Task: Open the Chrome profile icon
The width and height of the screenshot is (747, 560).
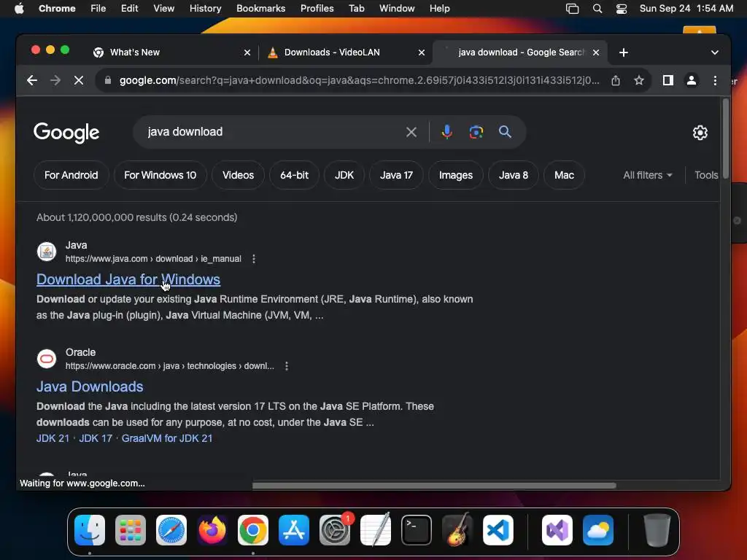Action: 692,80
